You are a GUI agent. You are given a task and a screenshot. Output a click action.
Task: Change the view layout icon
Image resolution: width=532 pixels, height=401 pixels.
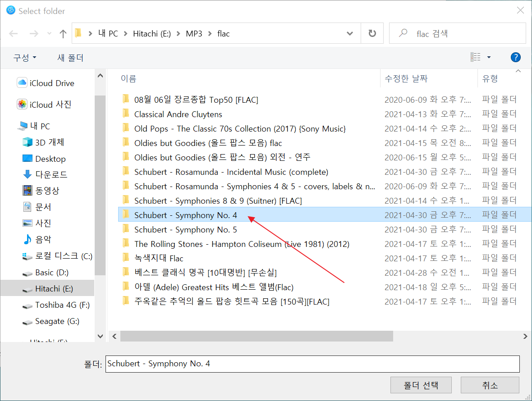pos(476,57)
